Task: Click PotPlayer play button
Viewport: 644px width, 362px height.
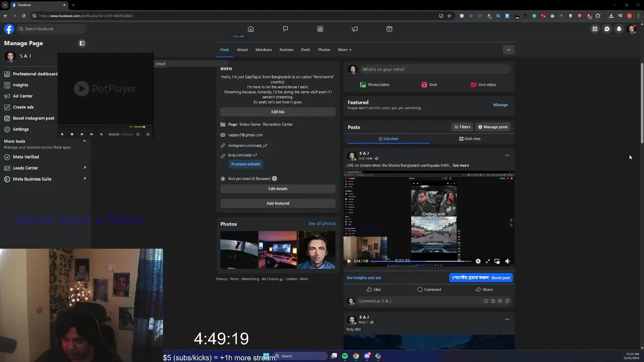Action: (x=62, y=134)
